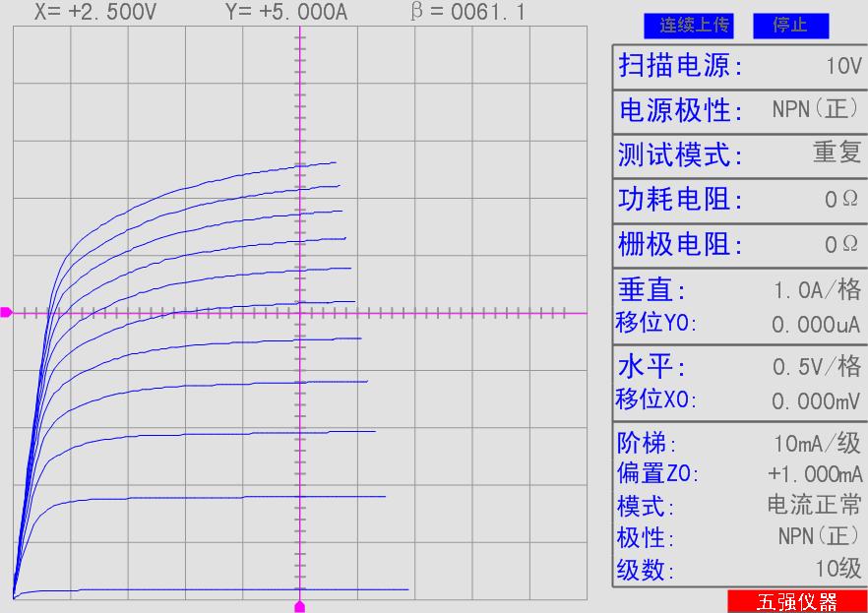Click the magenta horizontal cursor marker at left edge
Image resolution: width=868 pixels, height=613 pixels.
(6, 312)
